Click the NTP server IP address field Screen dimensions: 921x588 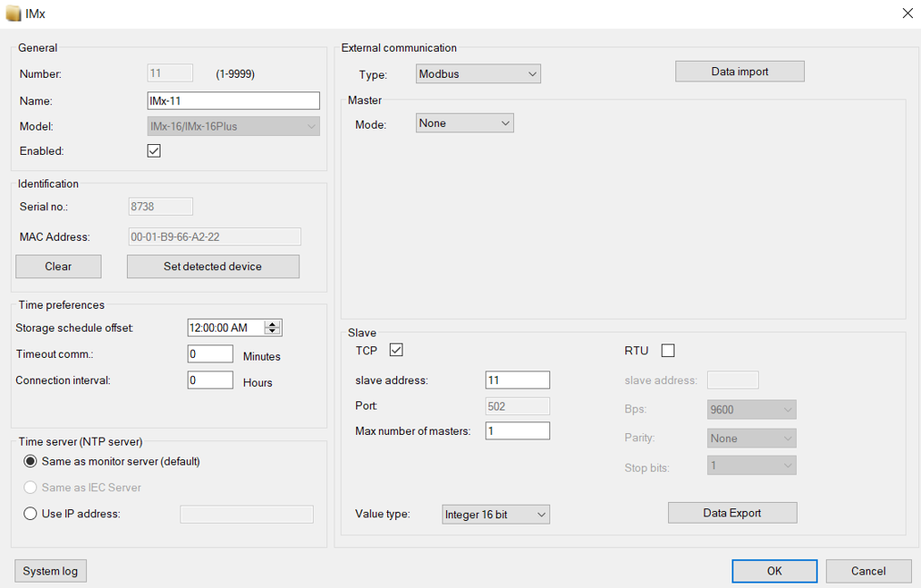click(247, 514)
